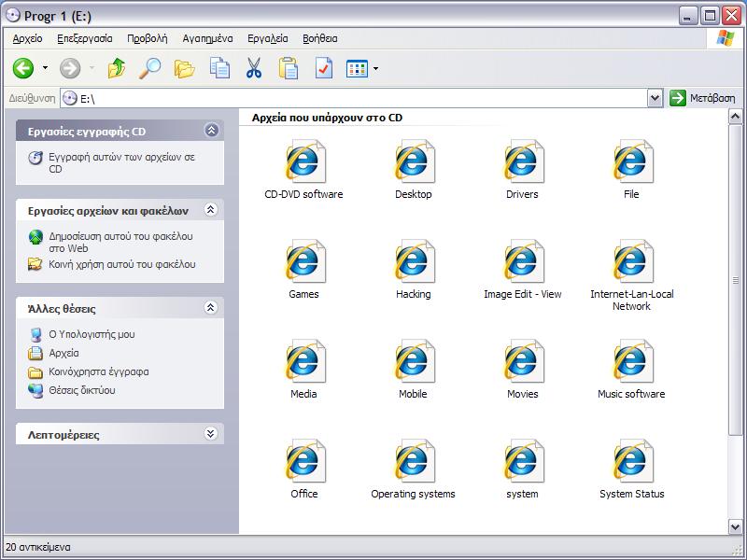This screenshot has height=560, width=747.
Task: Cut selection with the scissors icon
Action: 254,68
